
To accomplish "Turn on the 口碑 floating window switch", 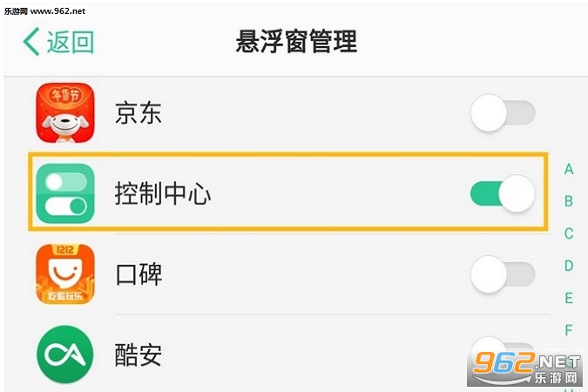I will point(503,274).
